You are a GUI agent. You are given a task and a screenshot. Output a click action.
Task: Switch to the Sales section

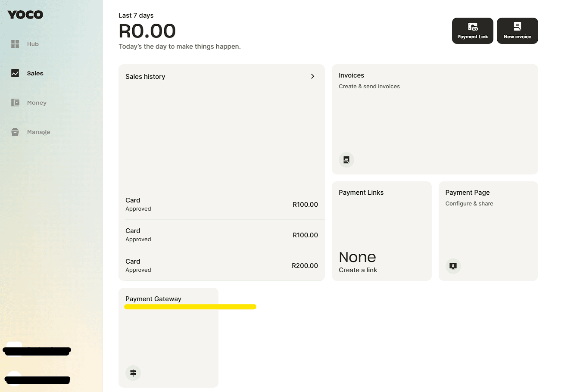click(x=34, y=73)
